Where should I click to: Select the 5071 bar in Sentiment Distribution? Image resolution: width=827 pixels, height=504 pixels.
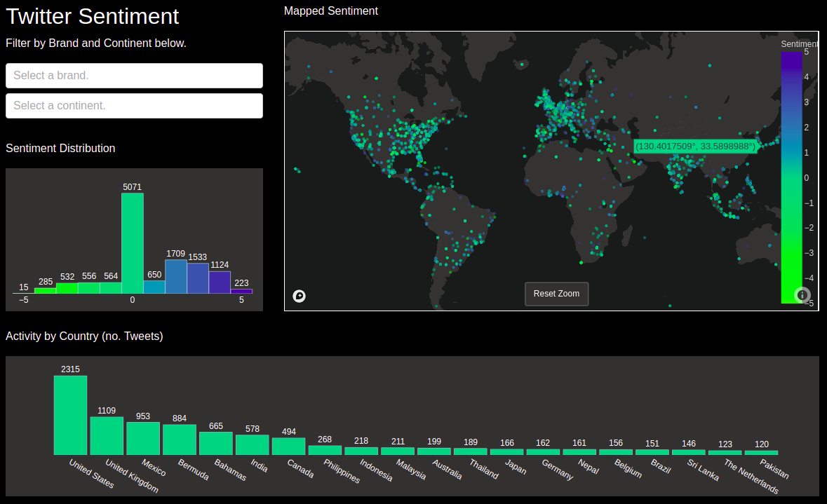click(x=133, y=243)
